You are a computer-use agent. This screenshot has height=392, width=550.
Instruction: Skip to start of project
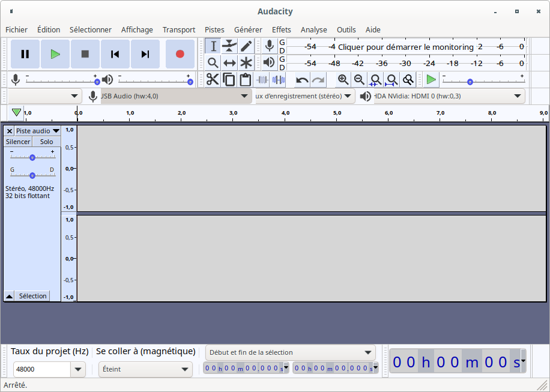tap(115, 54)
